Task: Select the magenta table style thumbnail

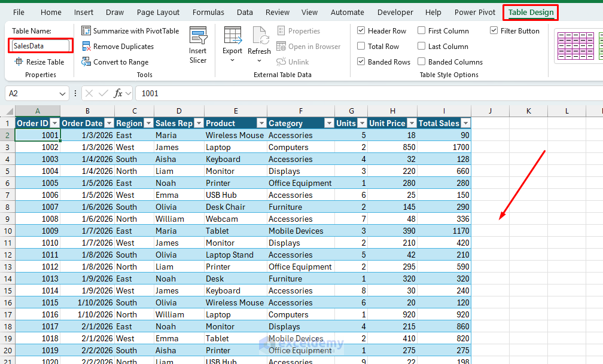Action: point(575,46)
